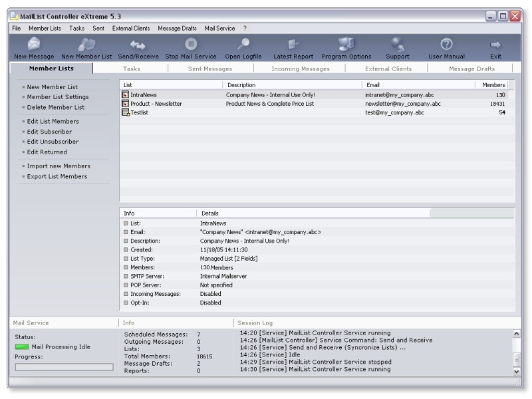Click the Testlist row icon
The height and width of the screenshot is (399, 532).
coord(126,112)
